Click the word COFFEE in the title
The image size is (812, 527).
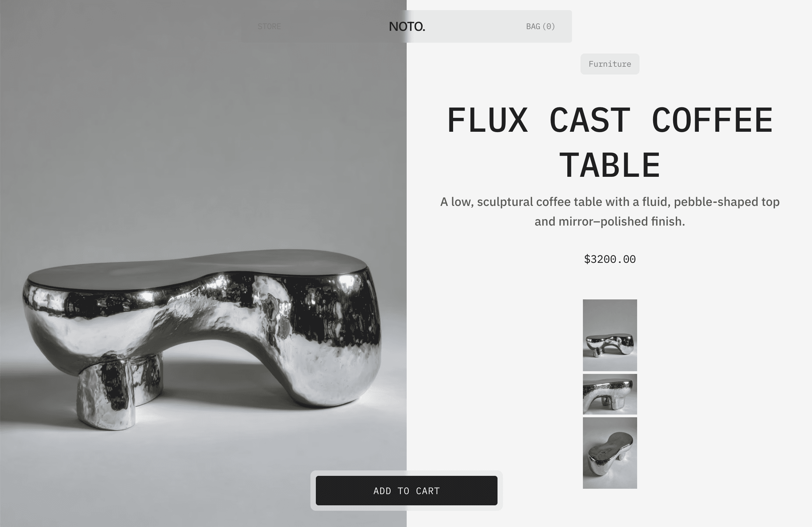(x=712, y=120)
